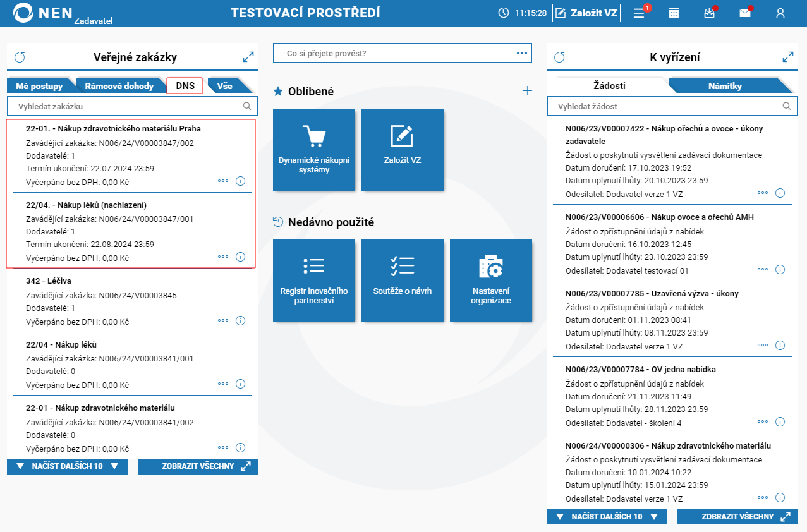The image size is (807, 532).
Task: Open Registr inovačního partnerství tile
Action: click(x=314, y=281)
